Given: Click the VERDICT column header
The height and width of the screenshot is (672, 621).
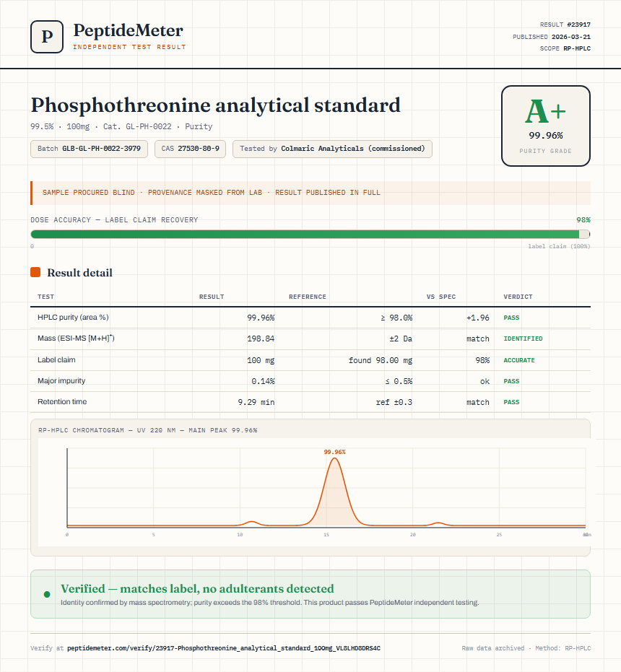Looking at the screenshot, I should tap(518, 297).
